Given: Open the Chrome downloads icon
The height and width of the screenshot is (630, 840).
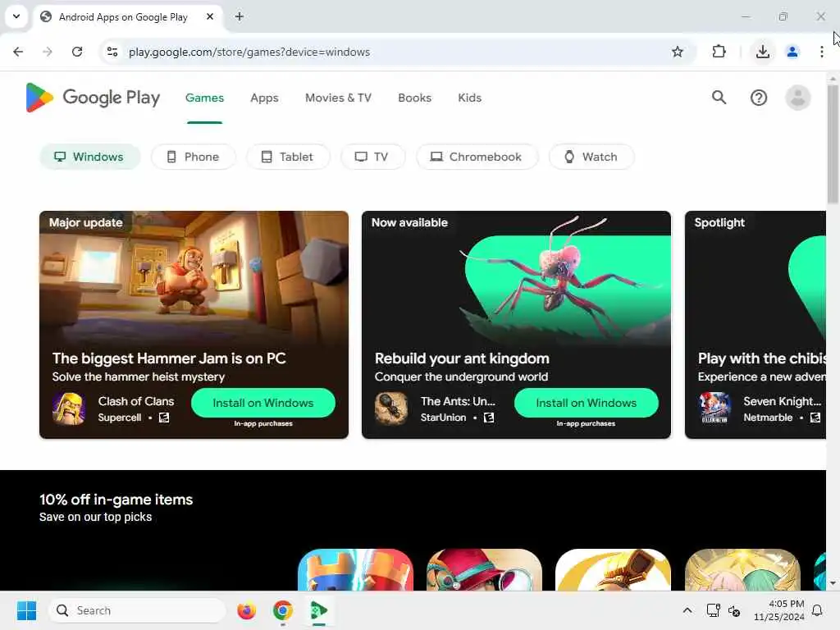Looking at the screenshot, I should [763, 52].
